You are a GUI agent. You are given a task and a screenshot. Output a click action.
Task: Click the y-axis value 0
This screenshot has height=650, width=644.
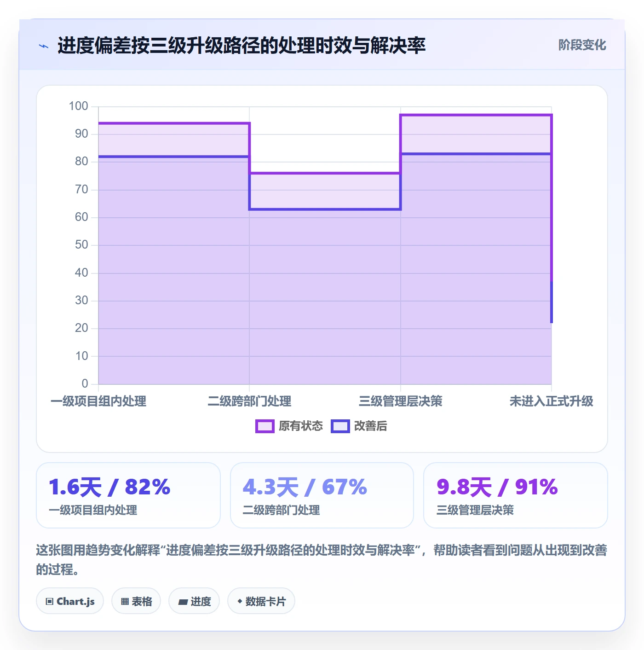point(85,384)
